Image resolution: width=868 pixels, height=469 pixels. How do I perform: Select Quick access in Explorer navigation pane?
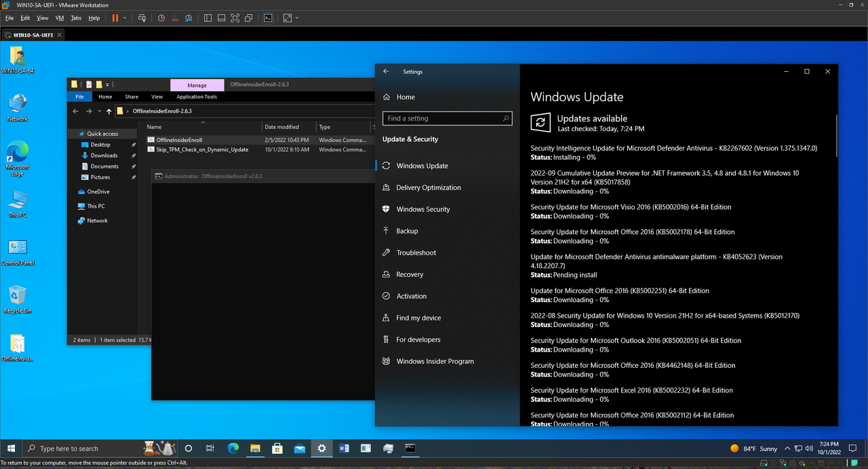tap(102, 134)
